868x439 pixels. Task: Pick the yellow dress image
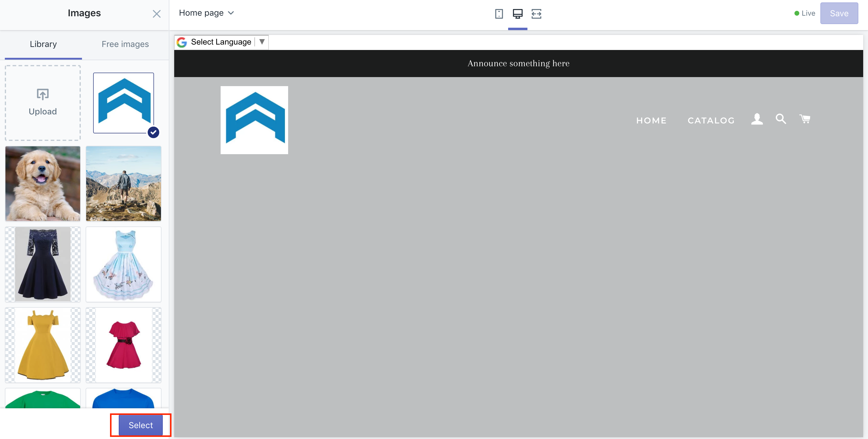tap(43, 345)
